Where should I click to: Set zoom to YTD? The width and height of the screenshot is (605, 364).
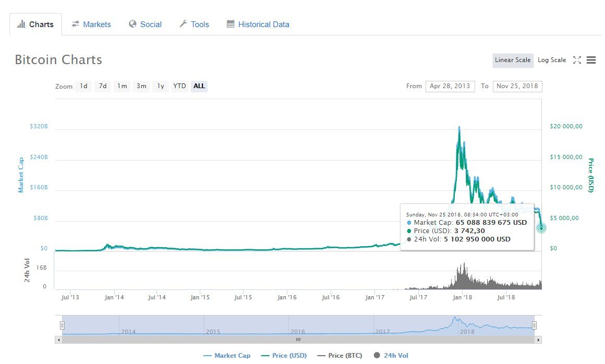pos(179,86)
